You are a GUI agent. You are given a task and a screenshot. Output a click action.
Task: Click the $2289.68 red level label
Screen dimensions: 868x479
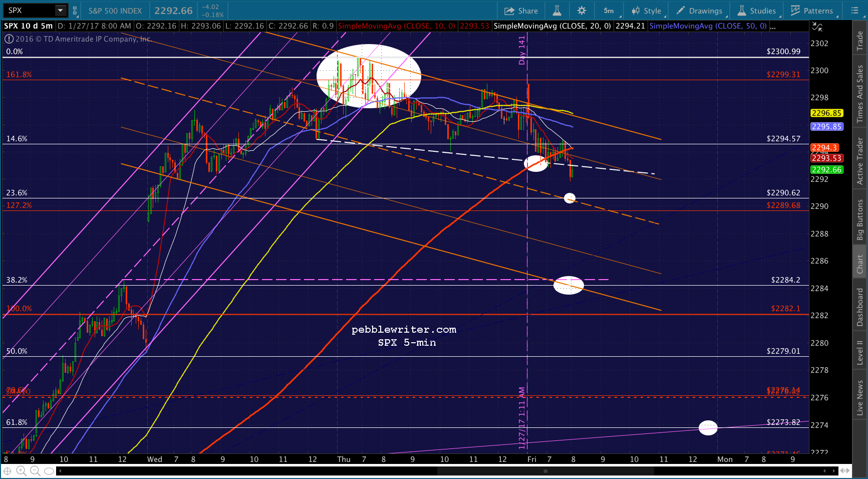(x=783, y=205)
